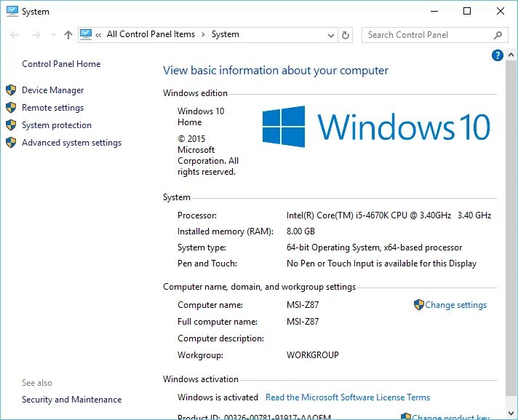Click the Back navigation arrow

point(15,35)
